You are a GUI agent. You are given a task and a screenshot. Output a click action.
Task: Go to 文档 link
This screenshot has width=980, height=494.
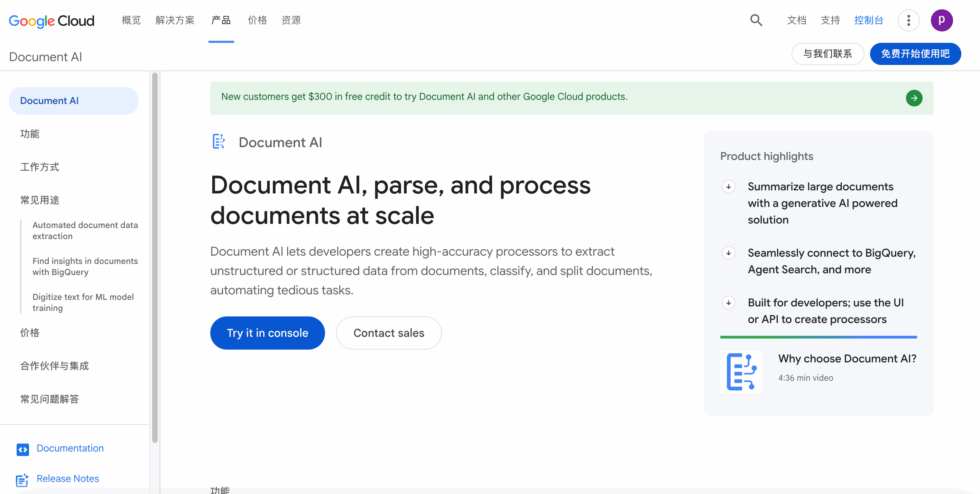tap(796, 20)
